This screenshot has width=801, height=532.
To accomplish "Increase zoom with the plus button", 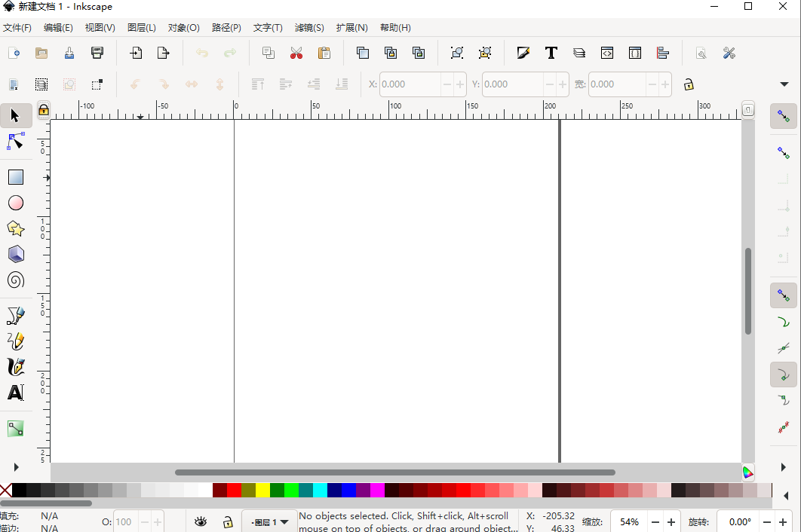I will (x=671, y=521).
